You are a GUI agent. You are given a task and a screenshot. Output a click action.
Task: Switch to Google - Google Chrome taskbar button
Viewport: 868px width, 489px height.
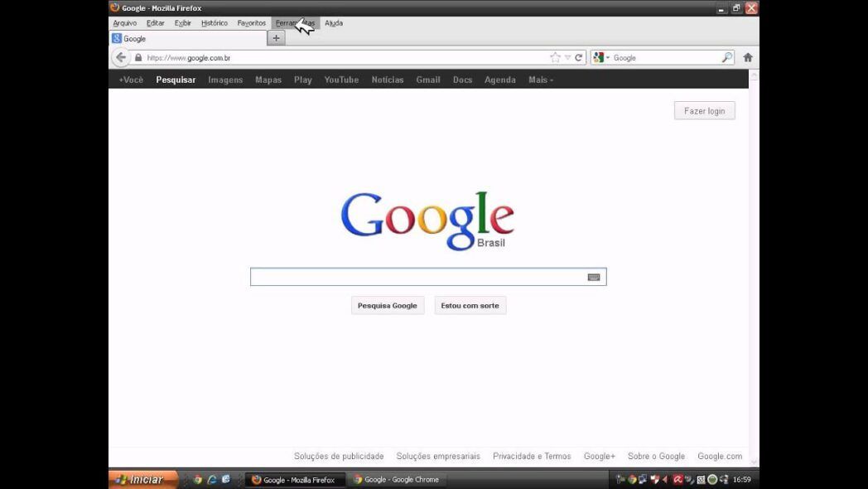(397, 480)
